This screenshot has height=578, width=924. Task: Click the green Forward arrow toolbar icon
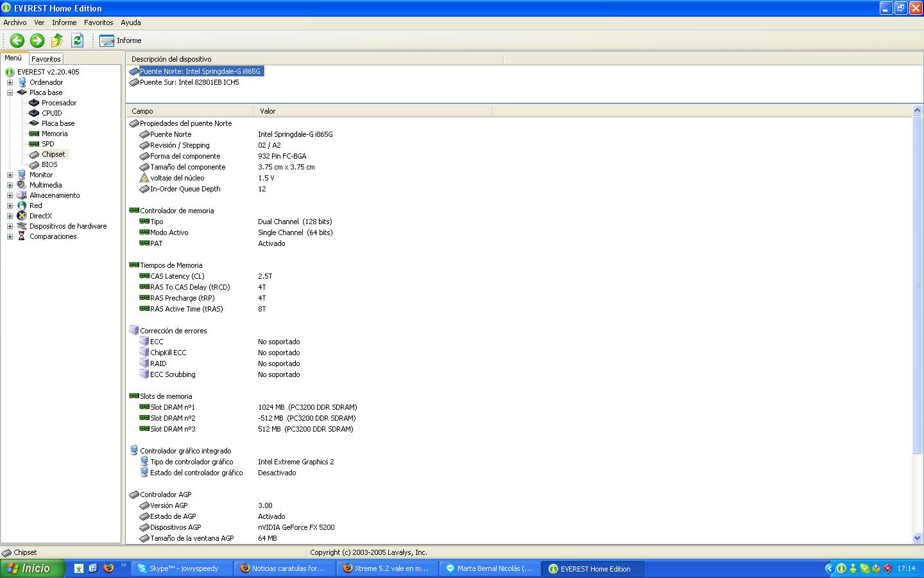[x=37, y=40]
